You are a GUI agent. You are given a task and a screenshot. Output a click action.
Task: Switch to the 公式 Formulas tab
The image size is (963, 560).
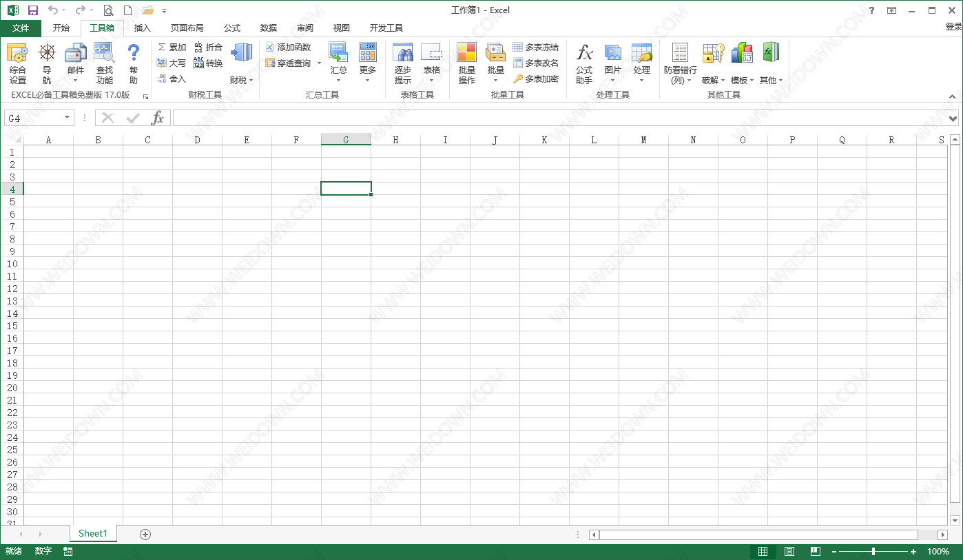point(232,28)
